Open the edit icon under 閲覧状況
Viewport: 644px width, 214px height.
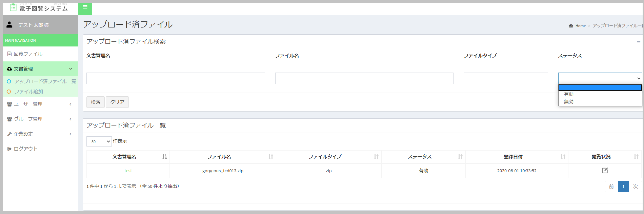[x=605, y=171]
